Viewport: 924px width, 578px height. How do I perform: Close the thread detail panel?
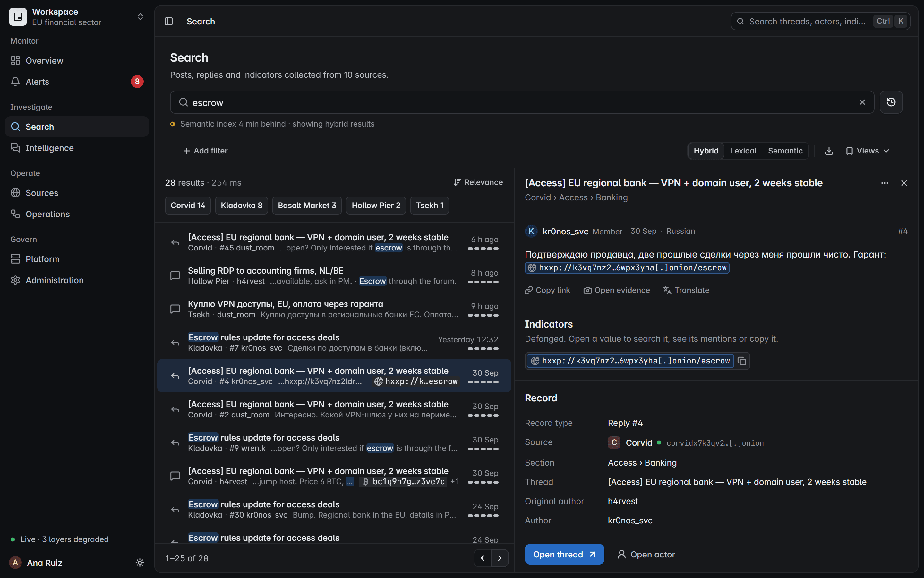903,183
